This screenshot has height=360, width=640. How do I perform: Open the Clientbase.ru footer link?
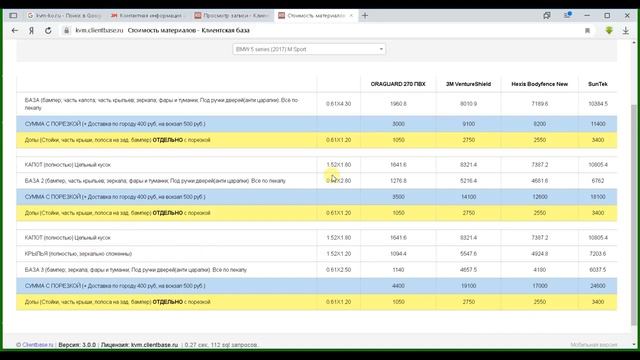(x=38, y=345)
